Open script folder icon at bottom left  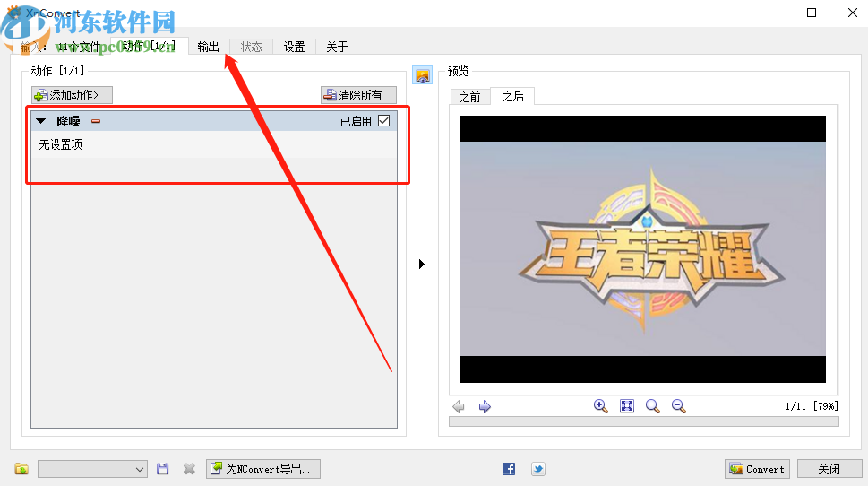coord(21,469)
